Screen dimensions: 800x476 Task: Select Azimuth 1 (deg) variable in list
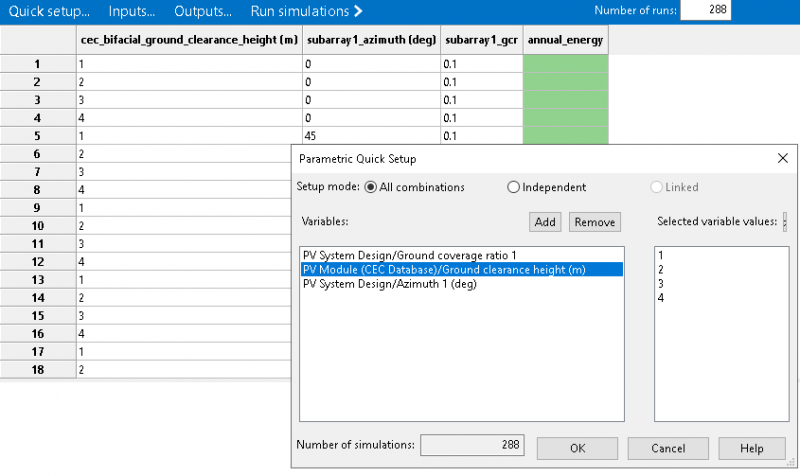pyautogui.click(x=390, y=283)
